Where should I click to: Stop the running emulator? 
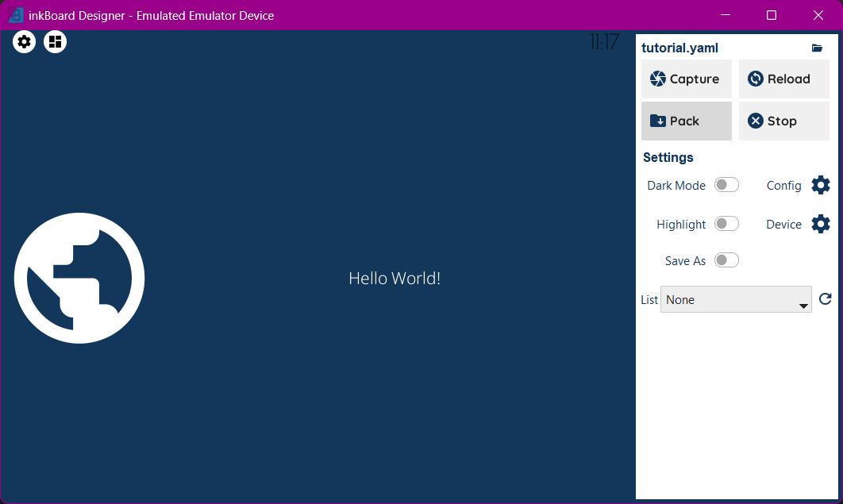click(783, 121)
